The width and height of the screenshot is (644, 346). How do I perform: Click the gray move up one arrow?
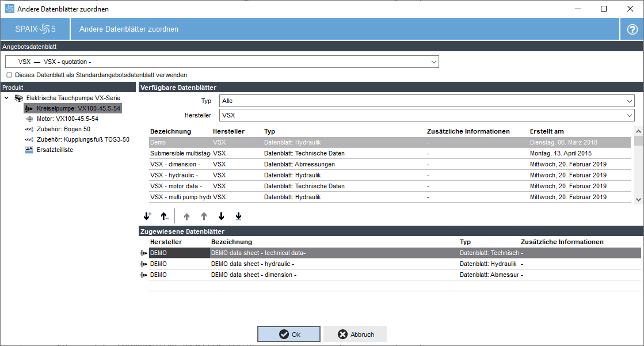click(x=204, y=216)
